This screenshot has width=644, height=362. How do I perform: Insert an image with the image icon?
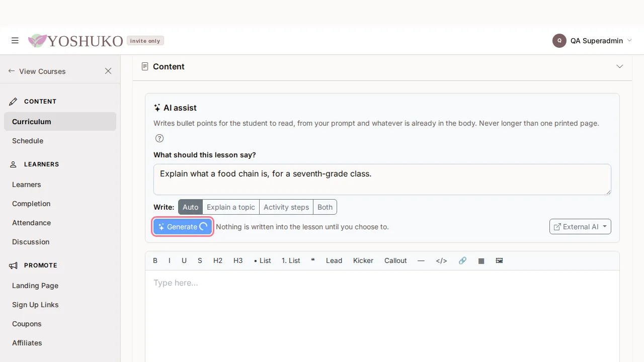click(499, 260)
